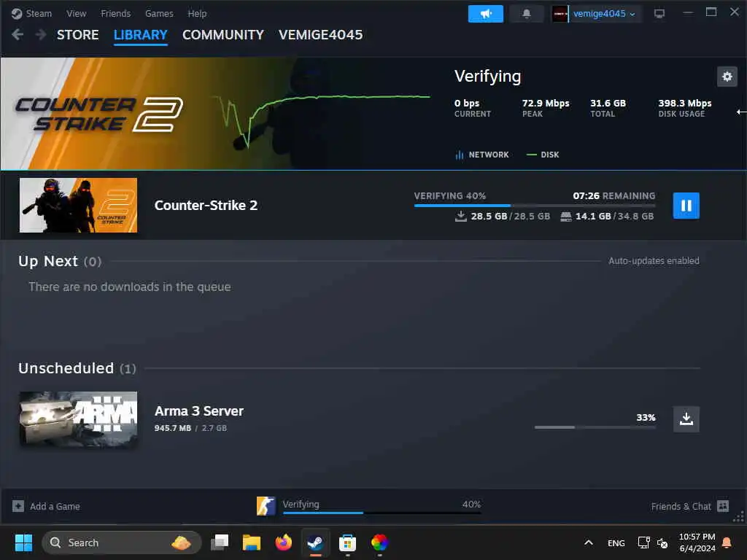Toggle the DISK graph legend
The image size is (747, 560).
(x=543, y=155)
